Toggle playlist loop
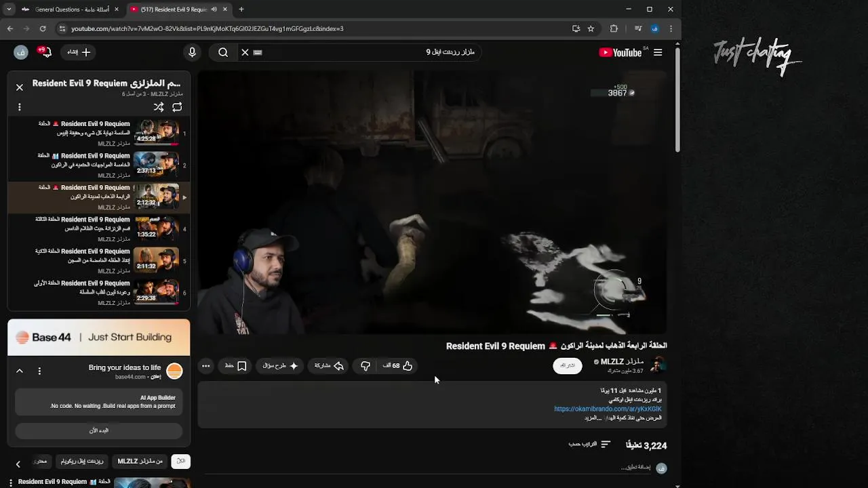This screenshot has width=868, height=488. click(177, 107)
